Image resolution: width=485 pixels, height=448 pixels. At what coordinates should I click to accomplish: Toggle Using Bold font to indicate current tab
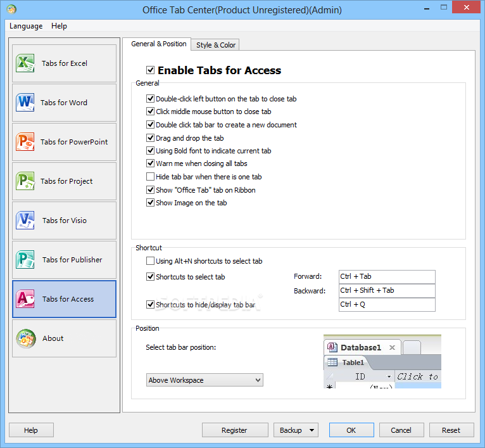point(150,150)
